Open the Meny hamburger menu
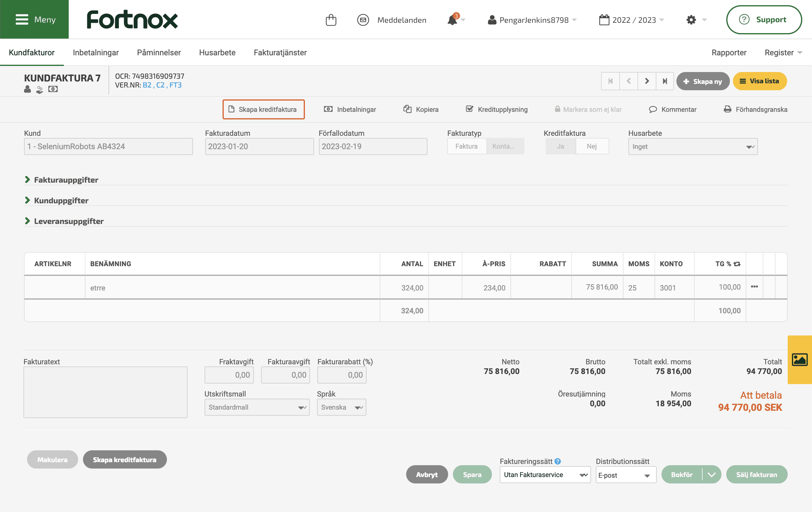This screenshot has width=812, height=512. point(34,19)
